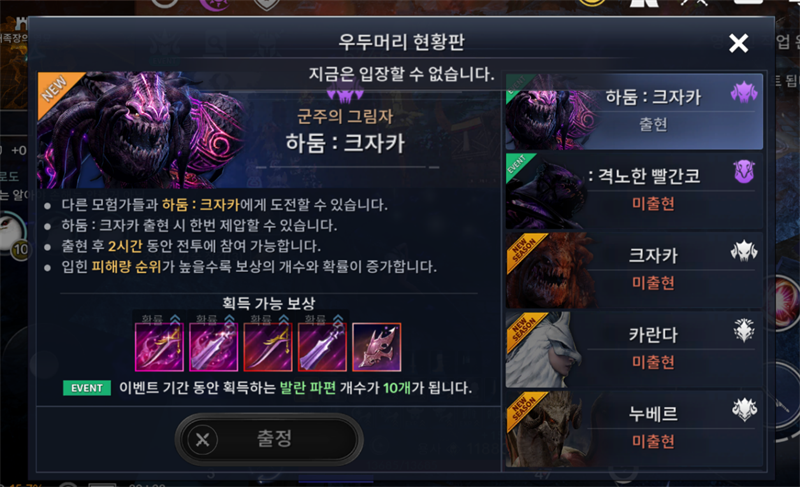View the fourth reward greatsword item

(322, 347)
